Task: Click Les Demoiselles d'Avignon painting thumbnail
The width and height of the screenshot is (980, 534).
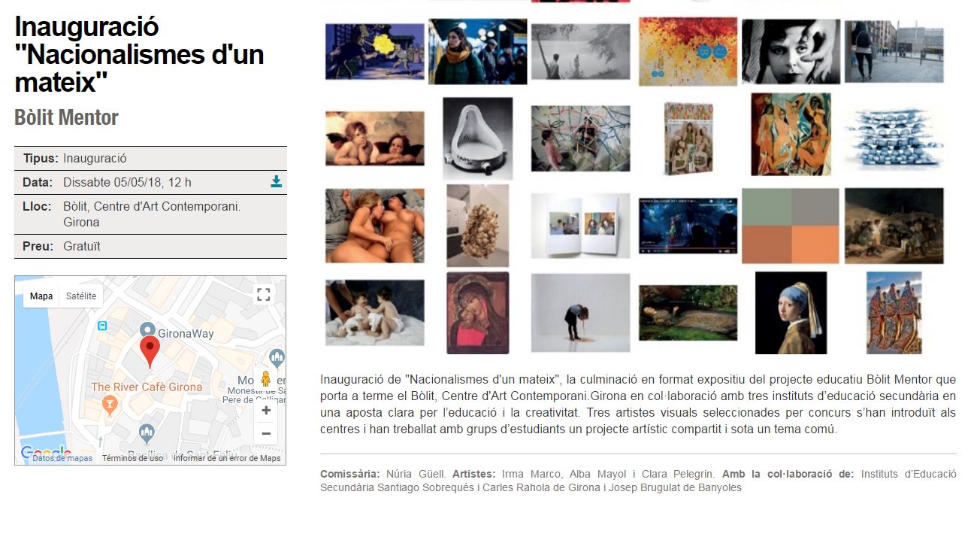Action: tap(791, 135)
